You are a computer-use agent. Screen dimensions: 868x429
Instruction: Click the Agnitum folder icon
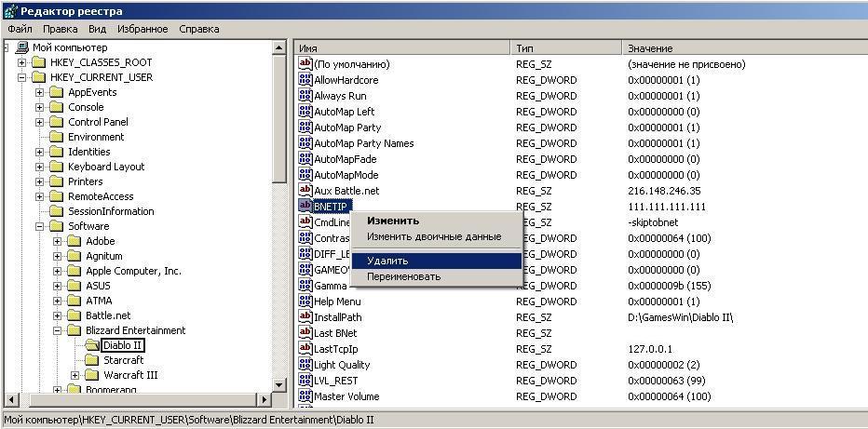[74, 256]
